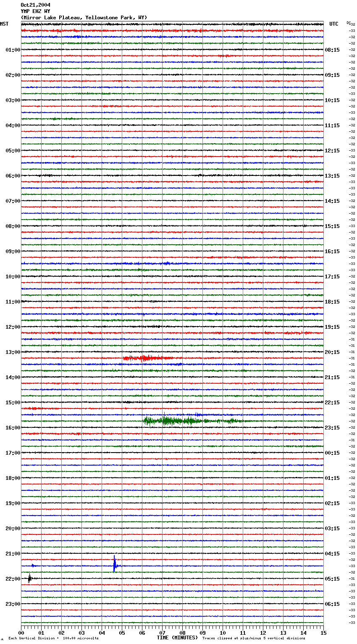Image resolution: width=357 pixels, height=644 pixels.
Task: Click the 15 minute tick label
Action: 323,633
